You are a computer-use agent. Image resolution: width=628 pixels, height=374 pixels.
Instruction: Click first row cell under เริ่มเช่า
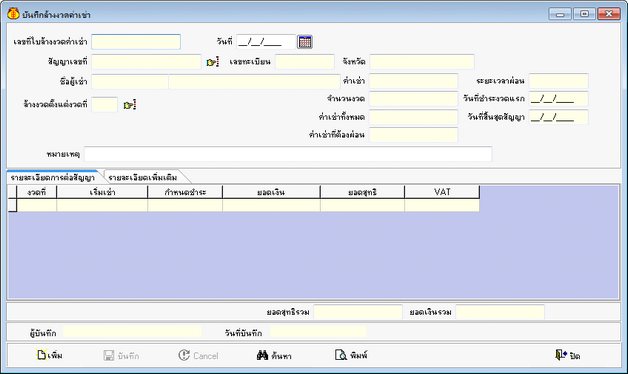click(102, 205)
